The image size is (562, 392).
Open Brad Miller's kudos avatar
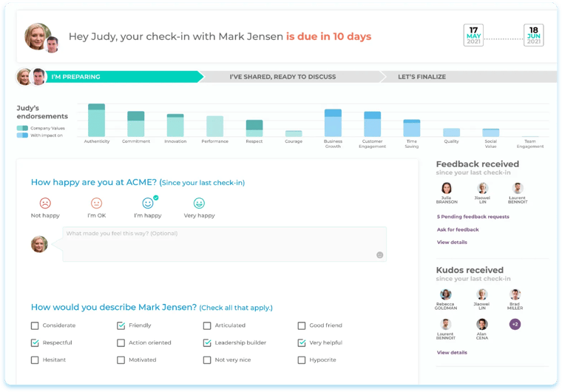click(x=515, y=294)
